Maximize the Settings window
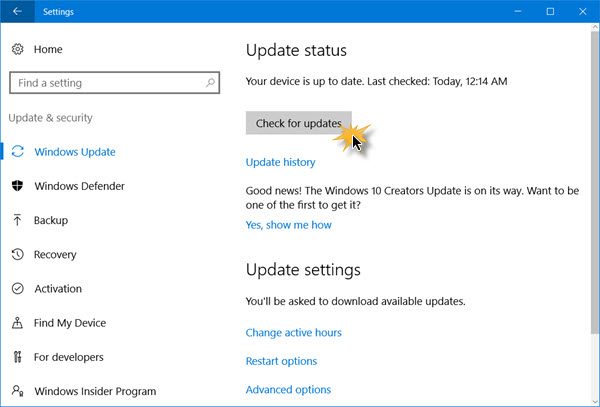 click(550, 11)
